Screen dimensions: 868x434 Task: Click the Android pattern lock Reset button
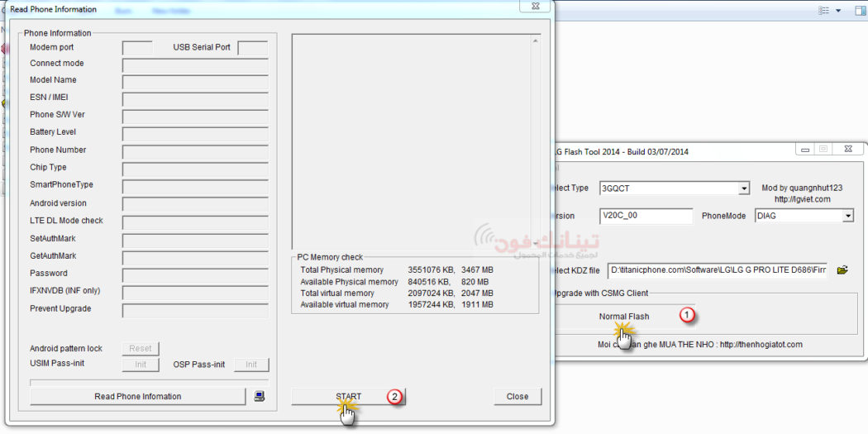[140, 349]
